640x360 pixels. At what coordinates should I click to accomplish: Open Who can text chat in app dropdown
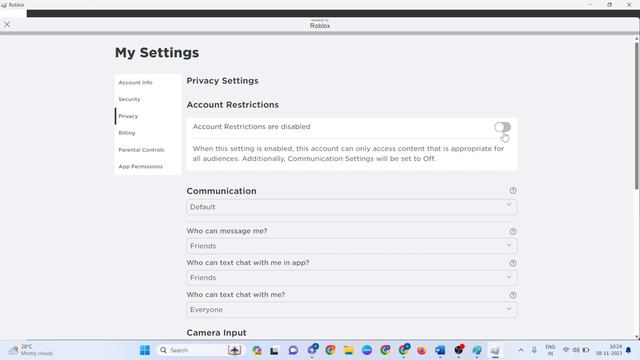351,278
